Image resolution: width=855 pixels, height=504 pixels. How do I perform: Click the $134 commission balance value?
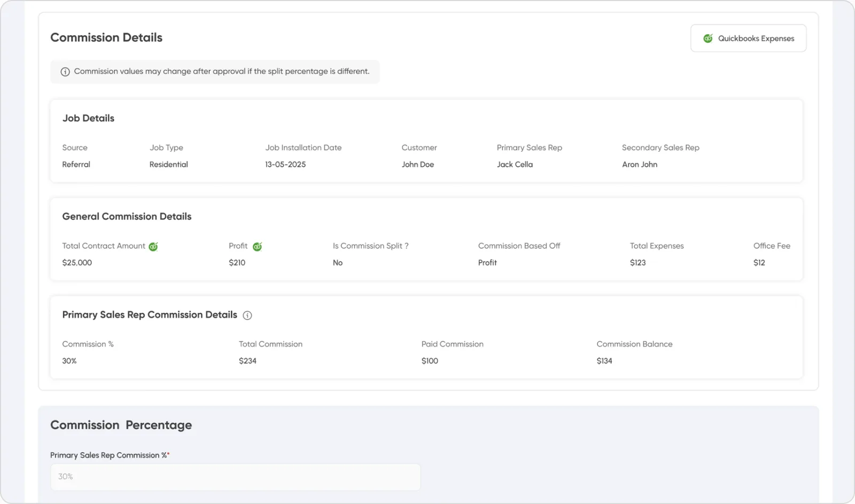pyautogui.click(x=604, y=361)
